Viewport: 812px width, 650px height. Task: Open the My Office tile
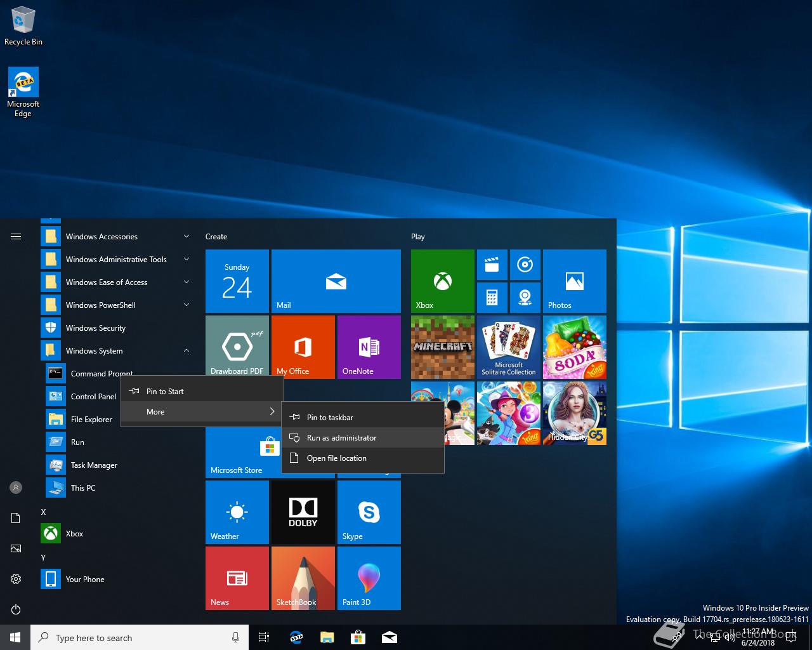(303, 347)
